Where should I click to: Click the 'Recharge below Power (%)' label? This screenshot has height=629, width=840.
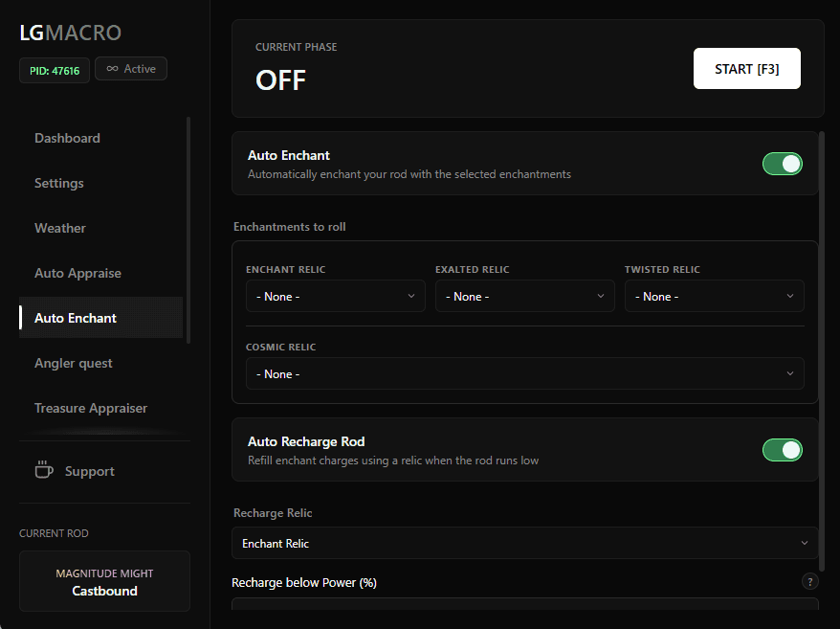303,582
